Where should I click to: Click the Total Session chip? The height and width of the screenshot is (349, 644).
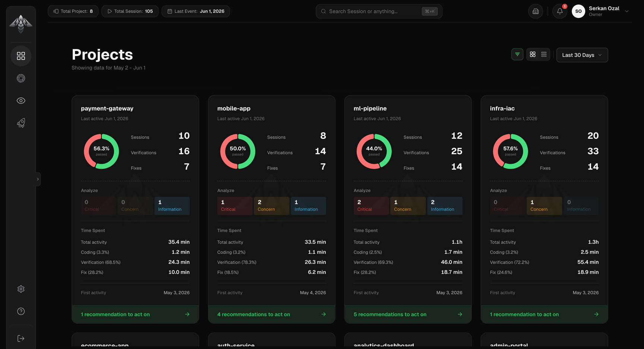(x=130, y=11)
